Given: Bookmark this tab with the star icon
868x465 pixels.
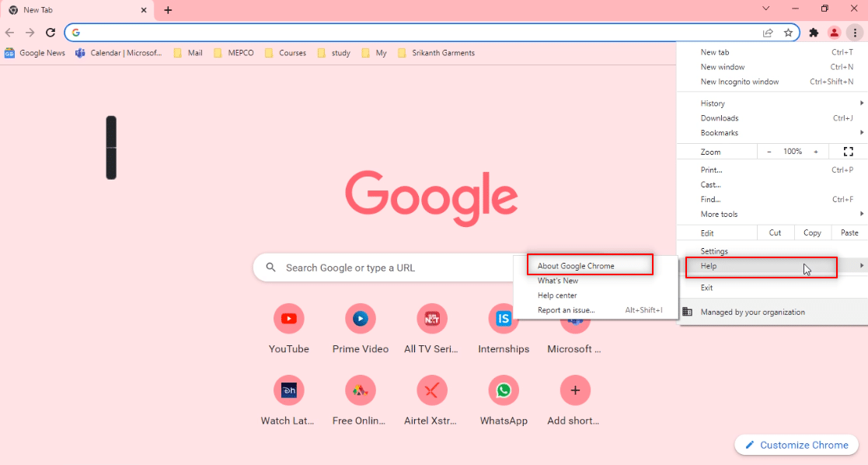Looking at the screenshot, I should [x=788, y=33].
